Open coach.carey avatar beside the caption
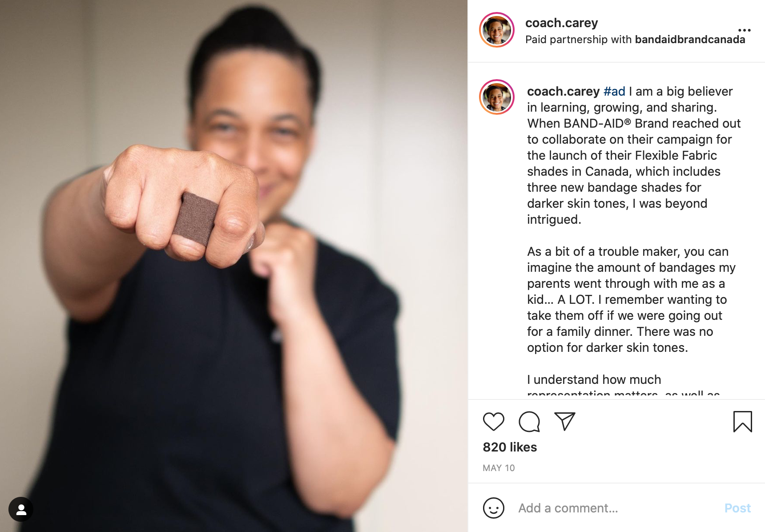Image resolution: width=765 pixels, height=532 pixels. click(497, 97)
